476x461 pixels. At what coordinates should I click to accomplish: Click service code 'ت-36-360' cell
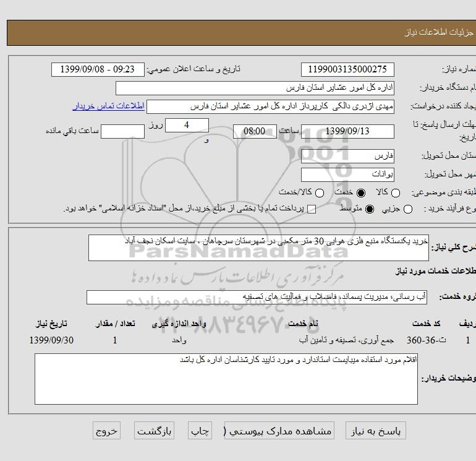point(426,340)
